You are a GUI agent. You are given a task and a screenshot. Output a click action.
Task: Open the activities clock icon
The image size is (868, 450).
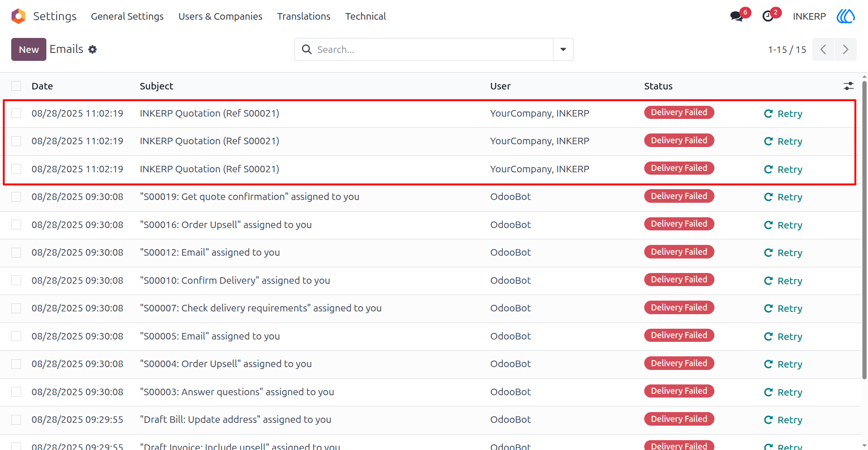768,16
